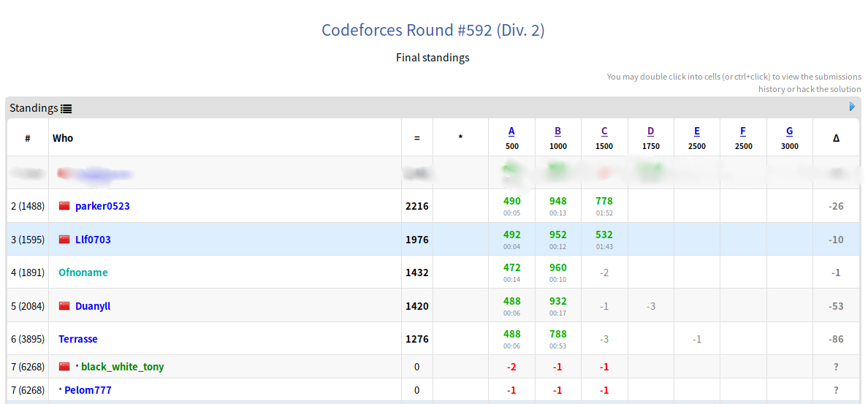Screen dimensions: 868x404
Task: Click Ofnoname's problem C cell -2
Action: [x=604, y=272]
